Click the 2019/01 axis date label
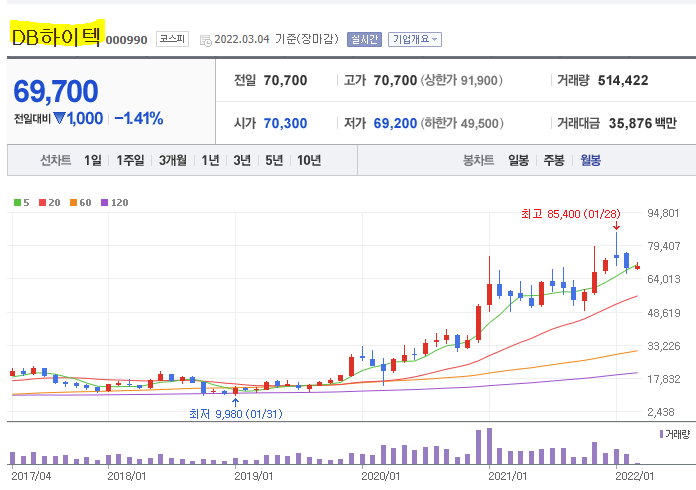 253,477
